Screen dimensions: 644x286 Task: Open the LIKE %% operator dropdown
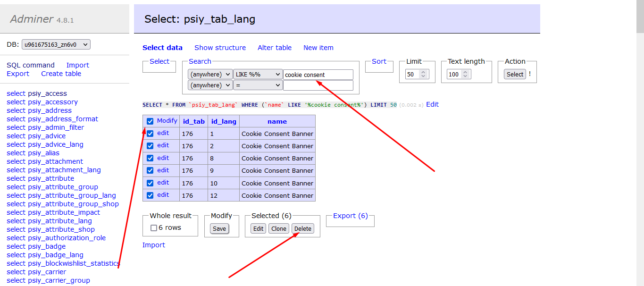click(258, 75)
